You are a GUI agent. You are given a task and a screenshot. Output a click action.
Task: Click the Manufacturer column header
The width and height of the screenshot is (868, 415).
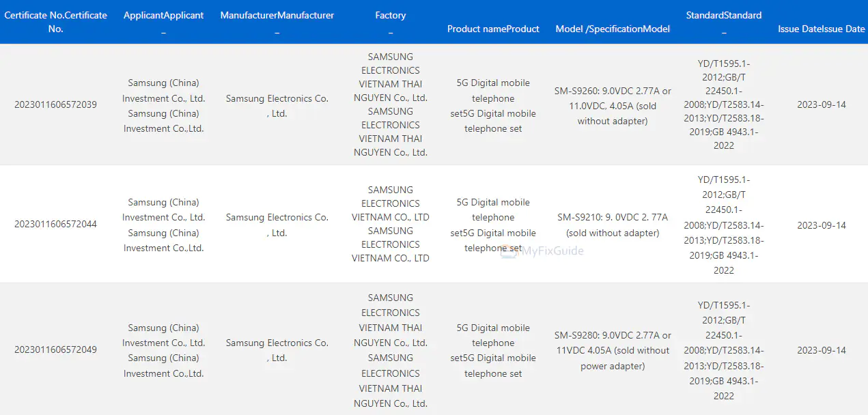277,22
